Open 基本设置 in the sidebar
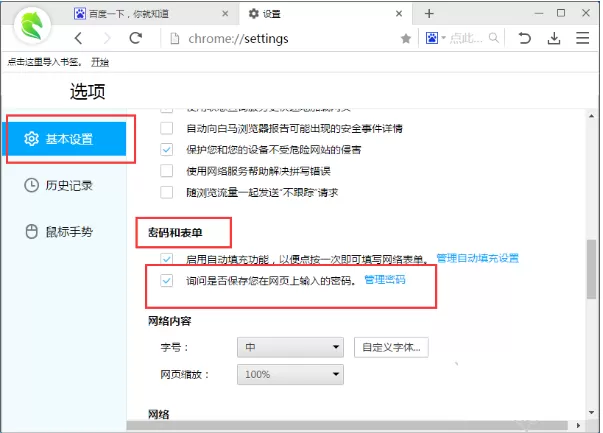This screenshot has width=603, height=433. point(64,139)
